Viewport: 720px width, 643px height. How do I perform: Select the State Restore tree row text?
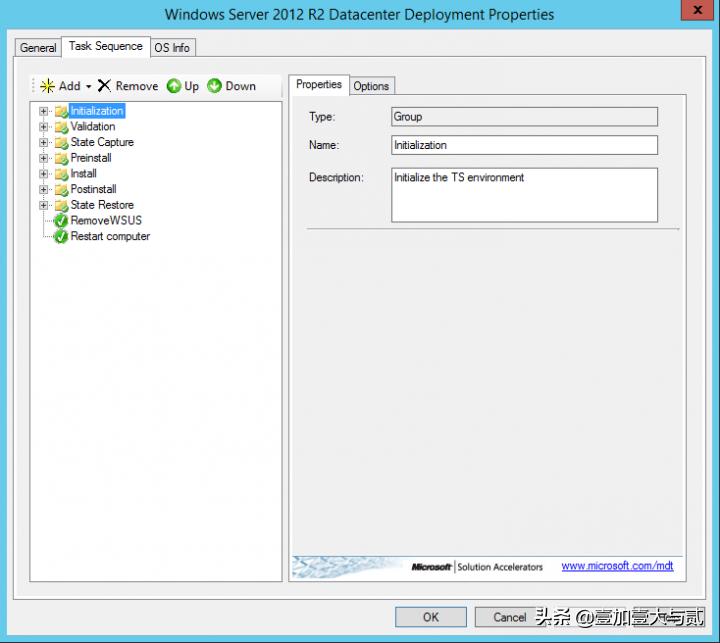point(102,205)
